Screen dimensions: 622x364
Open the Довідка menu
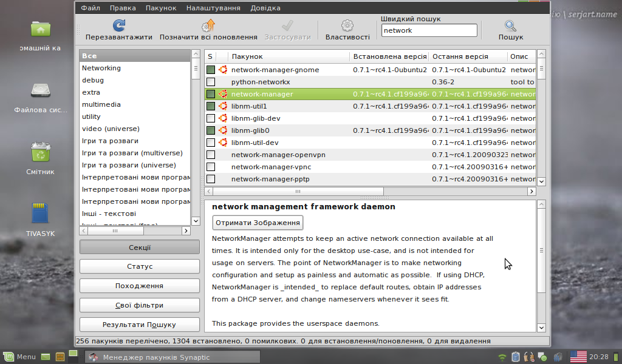pos(265,8)
